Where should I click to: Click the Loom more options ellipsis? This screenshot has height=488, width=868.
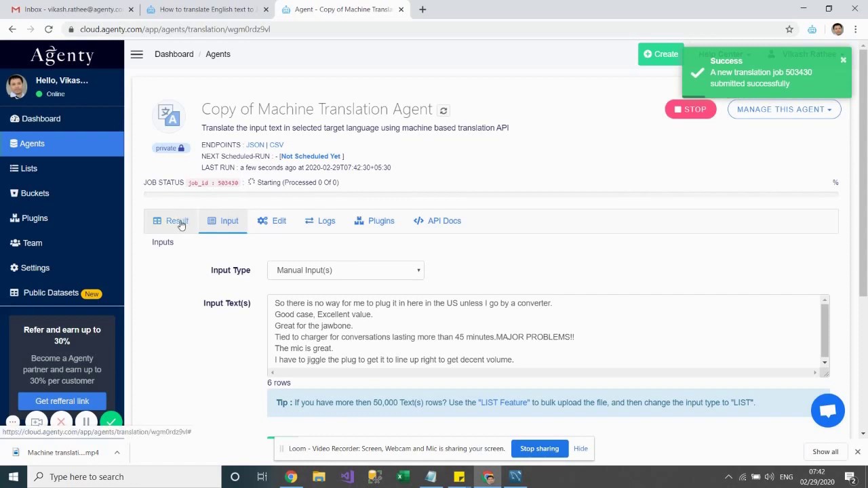12,422
